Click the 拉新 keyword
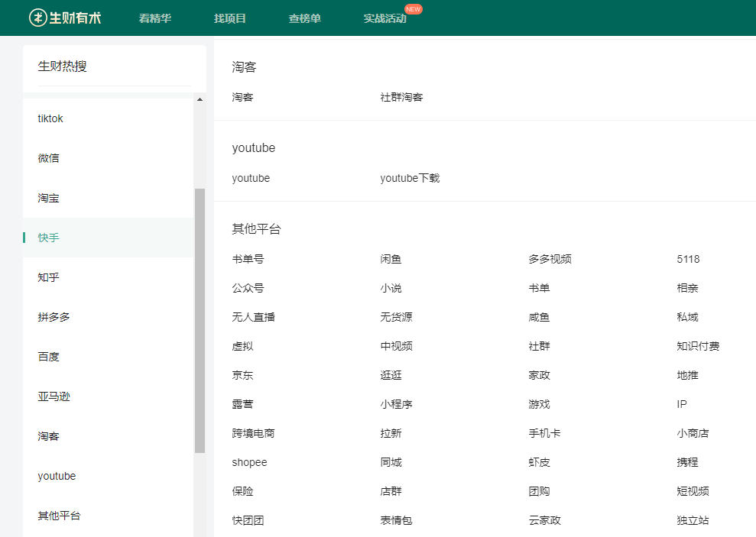 (391, 433)
